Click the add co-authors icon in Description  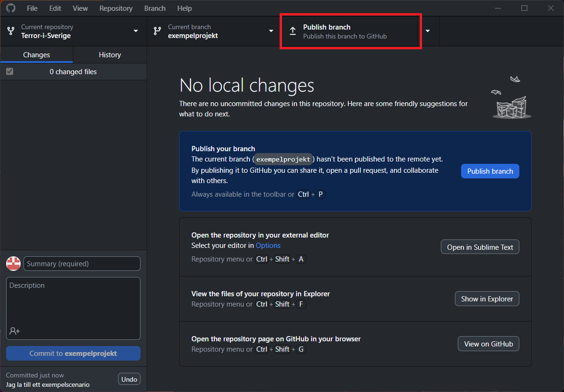[15, 331]
